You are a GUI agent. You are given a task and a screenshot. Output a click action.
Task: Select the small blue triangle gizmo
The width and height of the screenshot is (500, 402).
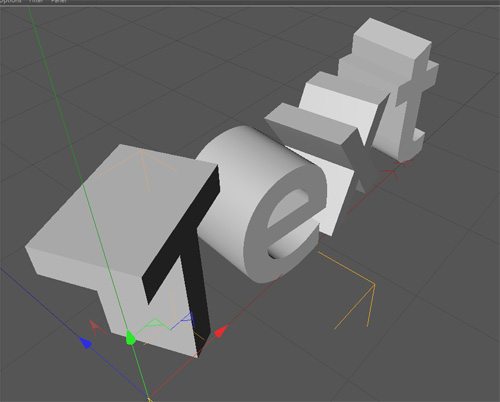[x=188, y=317]
